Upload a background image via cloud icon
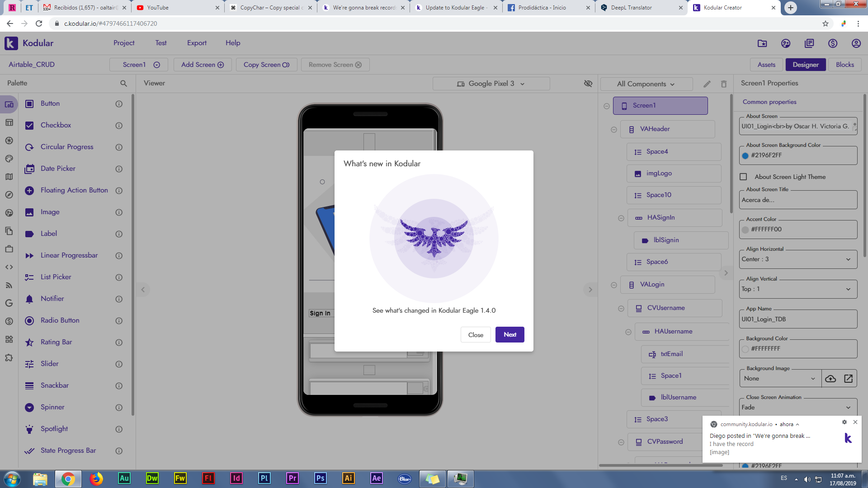The width and height of the screenshot is (868, 488). [830, 379]
